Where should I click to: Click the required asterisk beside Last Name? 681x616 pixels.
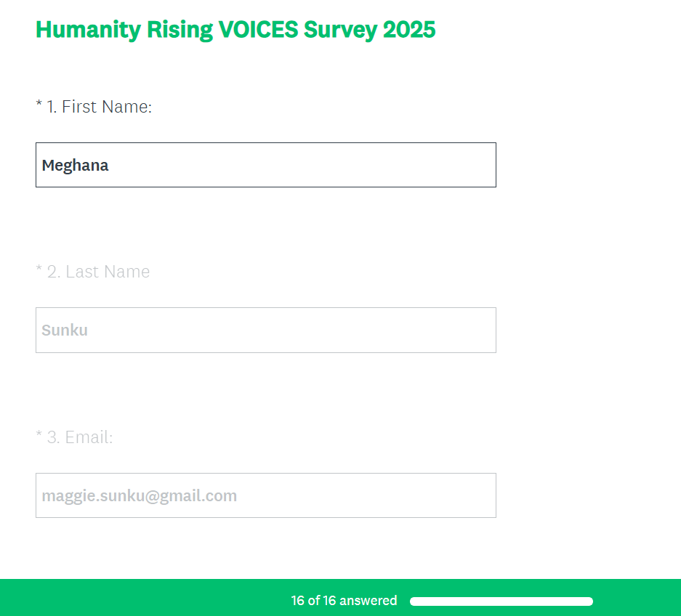coord(39,270)
